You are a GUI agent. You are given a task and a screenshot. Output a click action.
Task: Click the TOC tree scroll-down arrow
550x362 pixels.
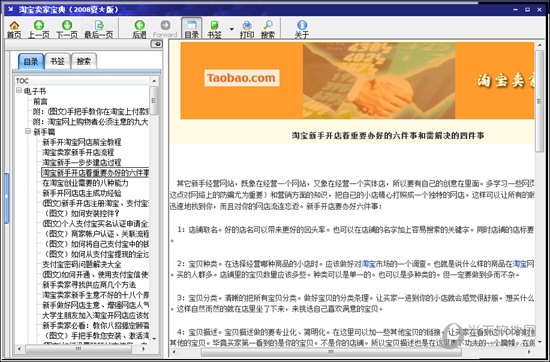[x=154, y=339]
